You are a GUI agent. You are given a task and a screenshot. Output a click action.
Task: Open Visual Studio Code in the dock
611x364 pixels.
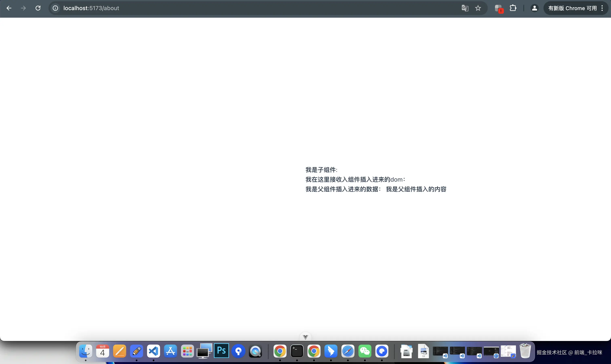(153, 351)
